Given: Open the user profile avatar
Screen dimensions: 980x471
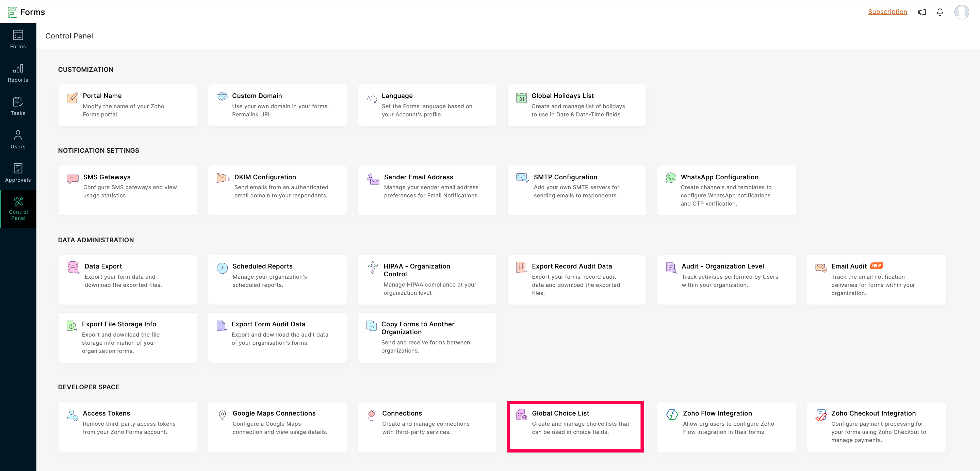Looking at the screenshot, I should [x=961, y=12].
